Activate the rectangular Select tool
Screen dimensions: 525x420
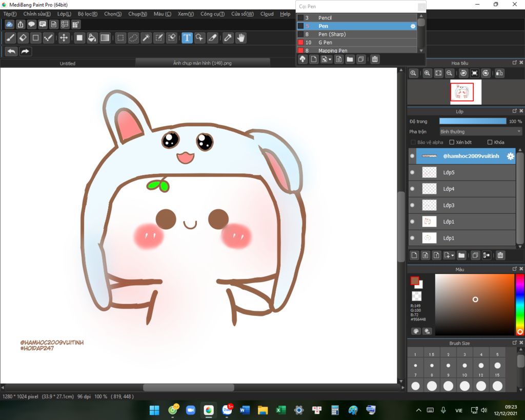coord(120,38)
